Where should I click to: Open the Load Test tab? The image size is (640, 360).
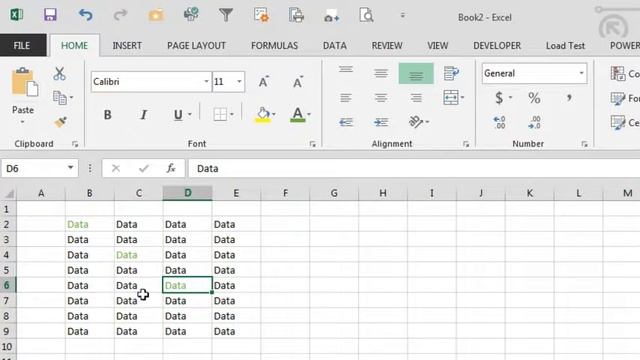click(x=565, y=46)
